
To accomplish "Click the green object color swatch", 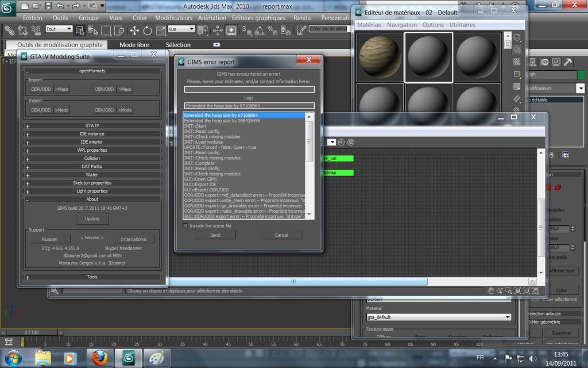I will tap(581, 75).
